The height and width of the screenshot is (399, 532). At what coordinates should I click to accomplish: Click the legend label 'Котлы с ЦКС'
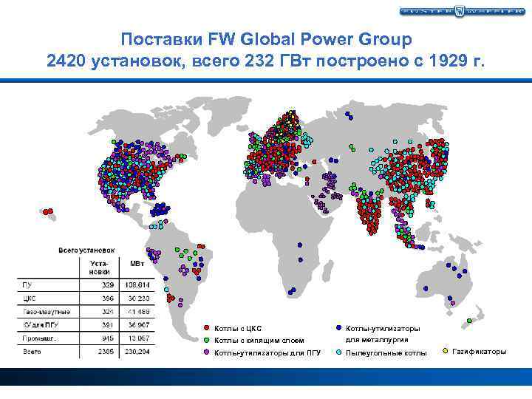(x=238, y=328)
